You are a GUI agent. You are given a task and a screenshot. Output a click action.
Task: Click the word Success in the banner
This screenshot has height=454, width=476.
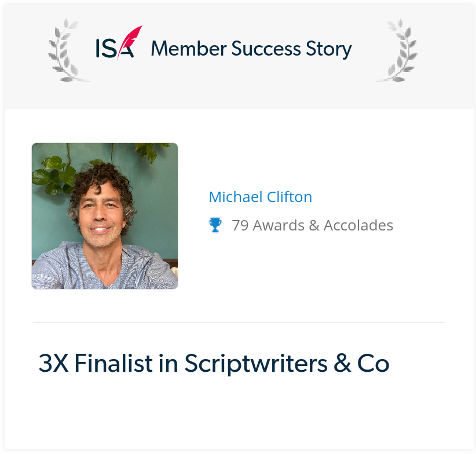point(266,49)
